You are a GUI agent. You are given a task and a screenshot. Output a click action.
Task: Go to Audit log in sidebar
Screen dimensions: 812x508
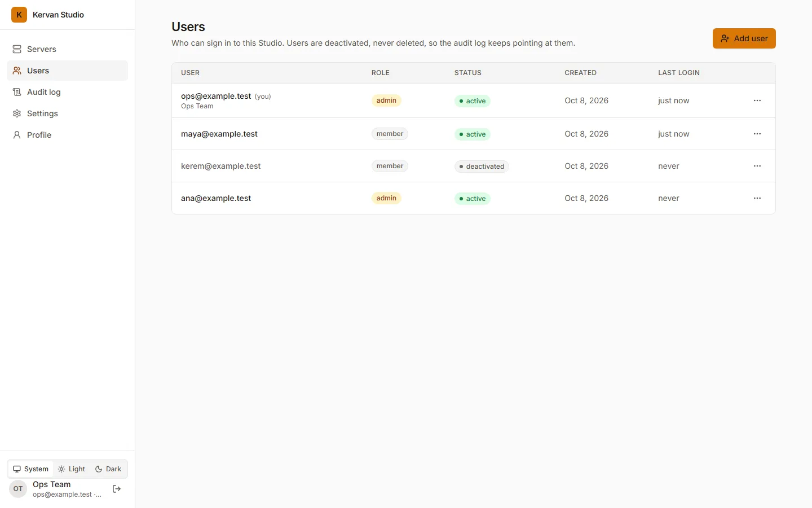tap(67, 92)
